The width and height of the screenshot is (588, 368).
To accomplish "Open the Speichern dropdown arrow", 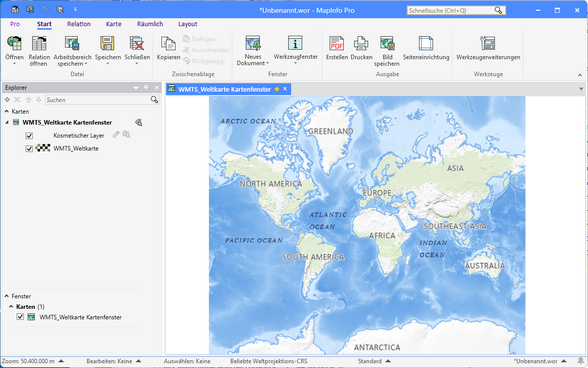I will [108, 64].
